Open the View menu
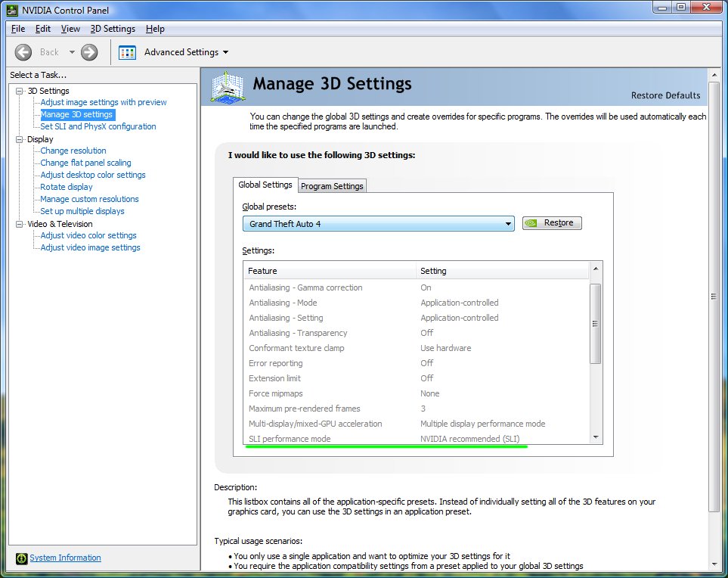Viewport: 728px width, 578px height. click(70, 29)
